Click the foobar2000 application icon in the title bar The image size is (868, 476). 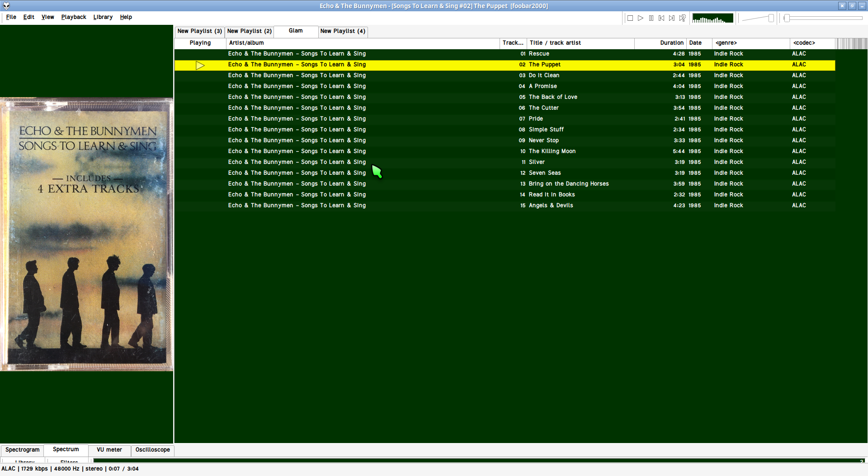[6, 6]
